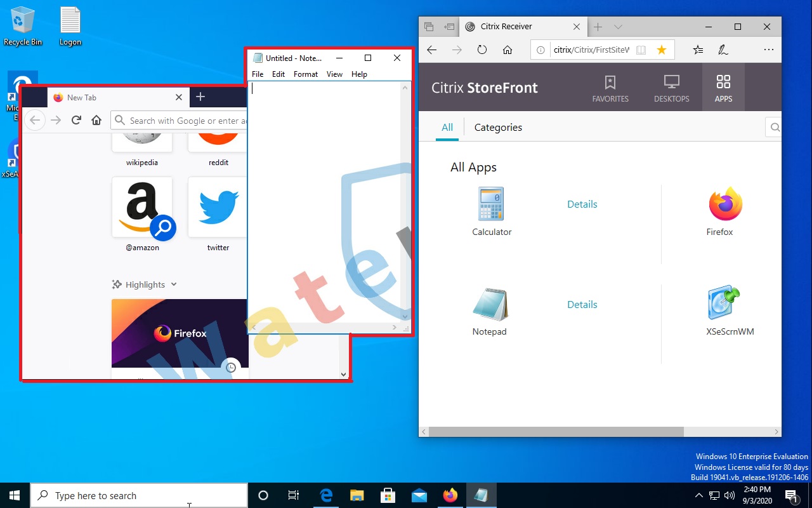This screenshot has height=508, width=812.
Task: Open the Format menu in Notepad
Action: 305,74
